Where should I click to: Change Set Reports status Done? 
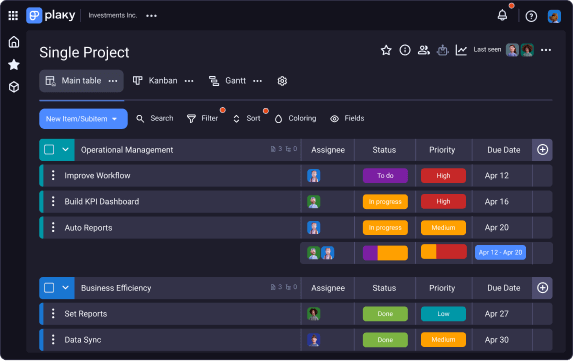click(385, 314)
